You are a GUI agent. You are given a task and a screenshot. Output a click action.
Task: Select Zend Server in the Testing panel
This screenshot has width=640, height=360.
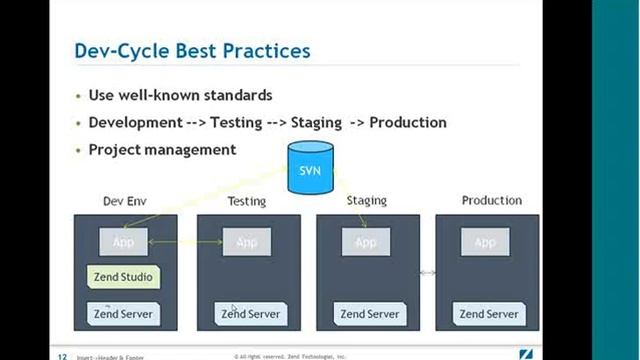coord(251,314)
